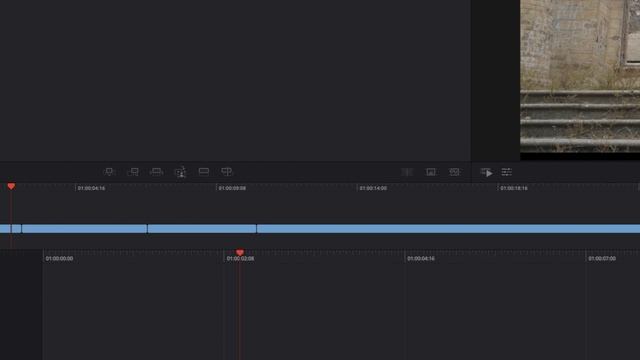This screenshot has width=640, height=360.
Task: Click the Close Up edit icon
Action: point(180,172)
